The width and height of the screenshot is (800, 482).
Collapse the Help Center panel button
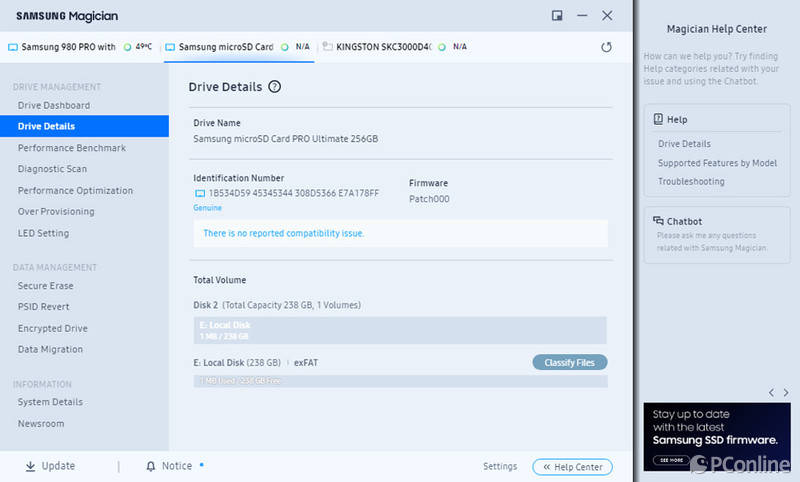(x=572, y=467)
